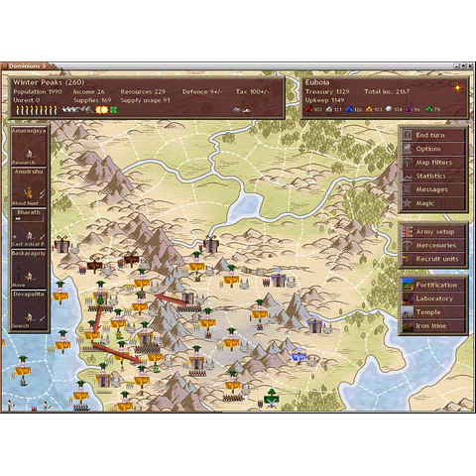Screen dimensions: 476x476
Task: Open the Messages list
Action: 432,189
